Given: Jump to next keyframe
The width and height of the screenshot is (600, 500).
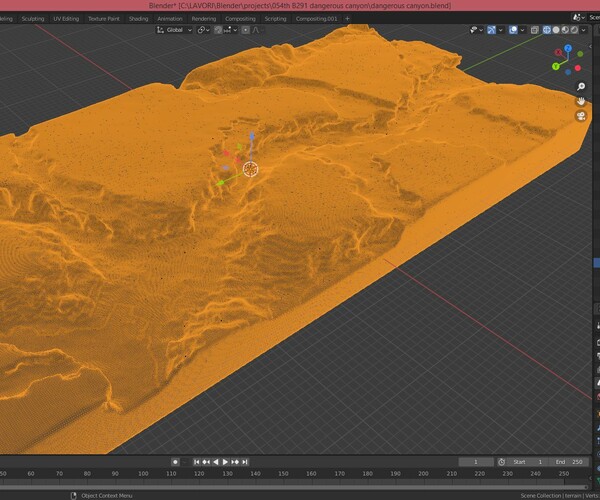Looking at the screenshot, I should pos(235,462).
